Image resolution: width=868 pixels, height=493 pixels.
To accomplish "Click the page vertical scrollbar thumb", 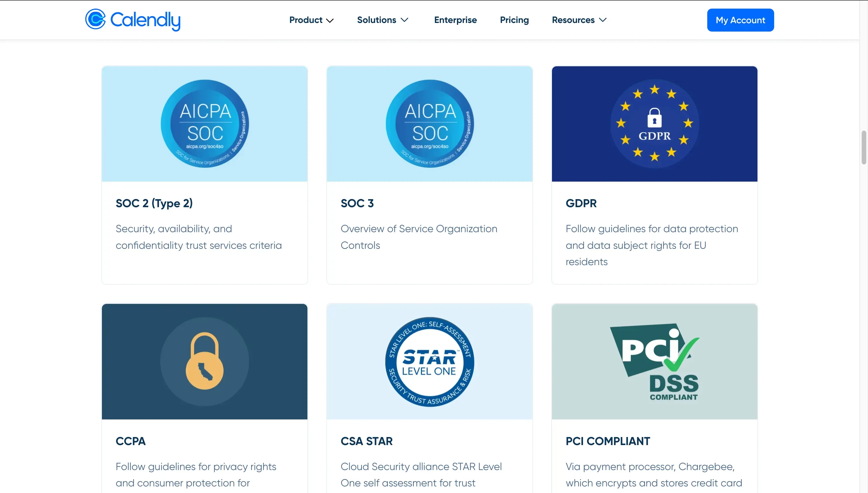I will click(864, 147).
